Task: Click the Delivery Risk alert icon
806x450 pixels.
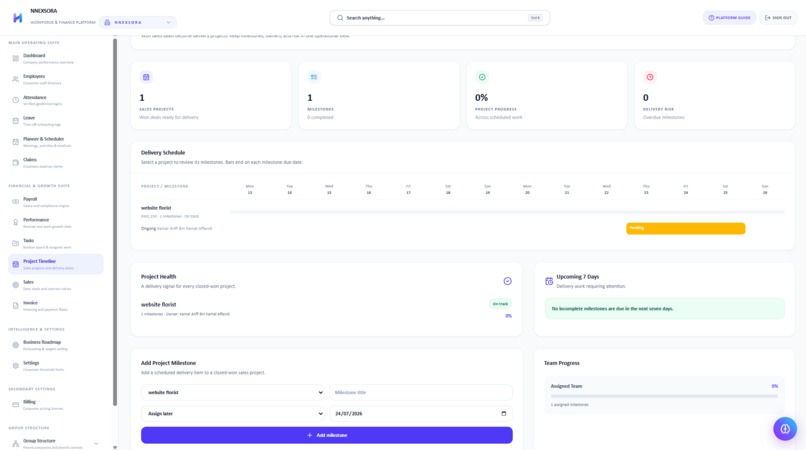Action: click(650, 77)
